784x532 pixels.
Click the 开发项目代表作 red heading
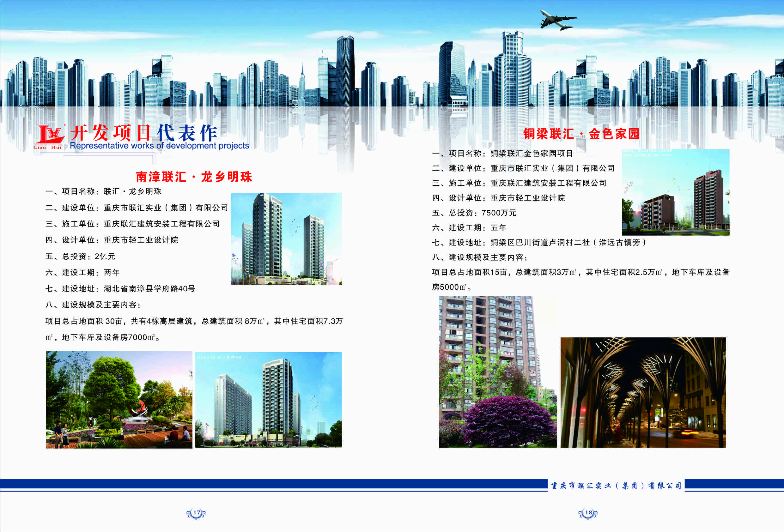click(x=144, y=133)
